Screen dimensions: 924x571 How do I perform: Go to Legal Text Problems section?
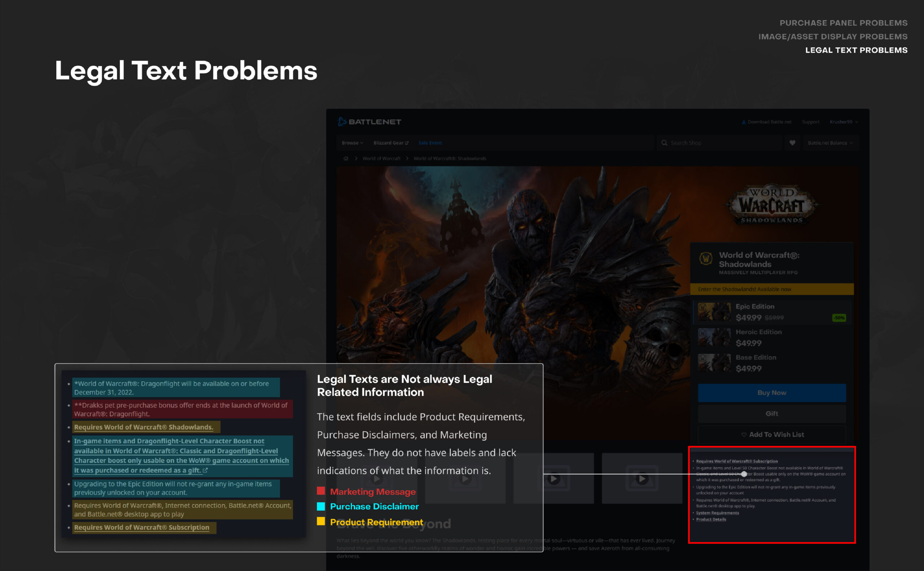(857, 50)
